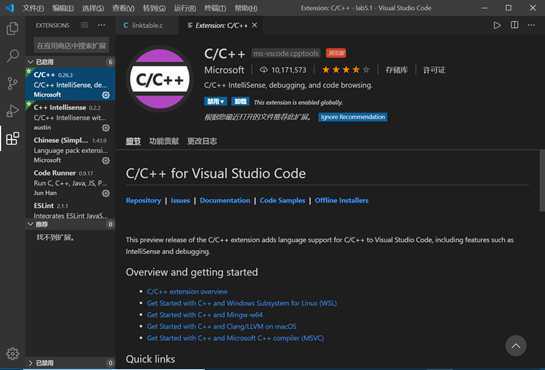Click Ignore Recommendation button
This screenshot has height=370, width=545.
(353, 117)
